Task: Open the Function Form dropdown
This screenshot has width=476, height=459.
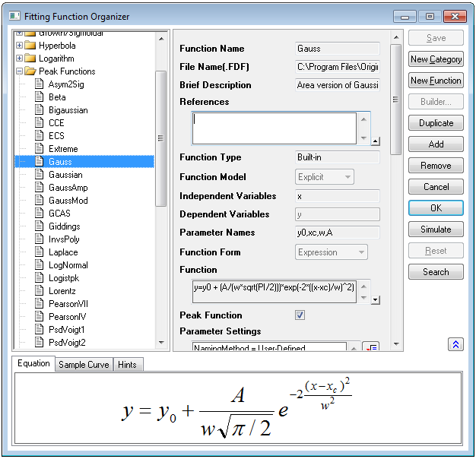Action: 332,252
